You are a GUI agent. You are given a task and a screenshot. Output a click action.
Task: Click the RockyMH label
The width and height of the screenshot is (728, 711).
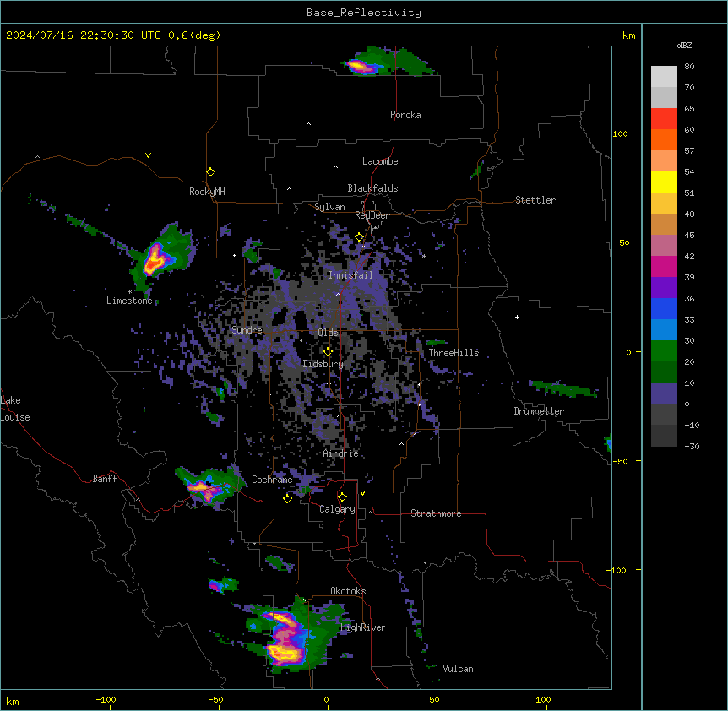(207, 192)
